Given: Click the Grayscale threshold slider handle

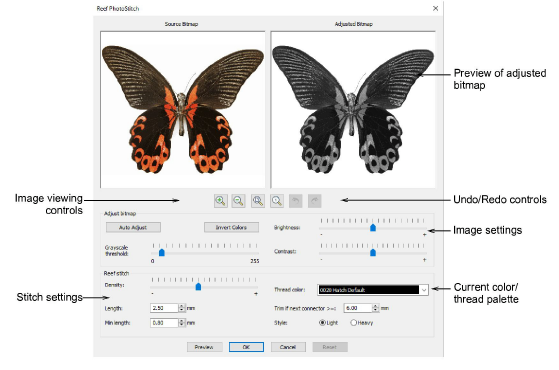Looking at the screenshot, I should tap(161, 252).
